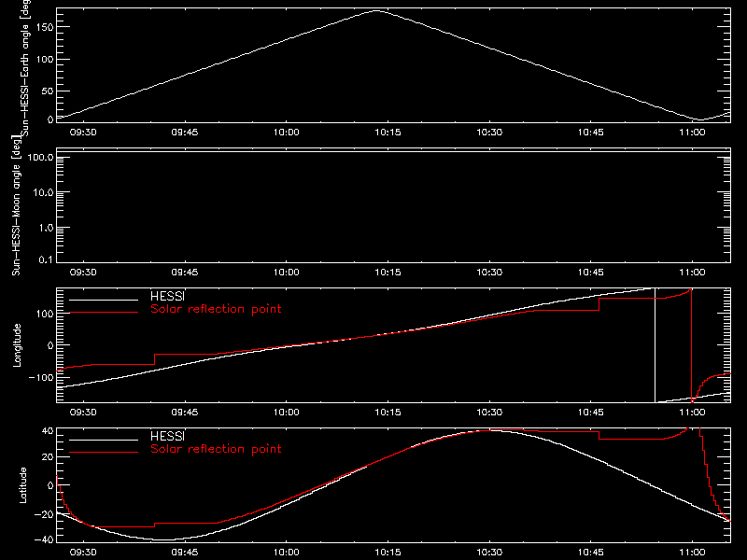Click 09:45 under the Moon angle plot
The height and width of the screenshot is (560, 747).
point(185,273)
